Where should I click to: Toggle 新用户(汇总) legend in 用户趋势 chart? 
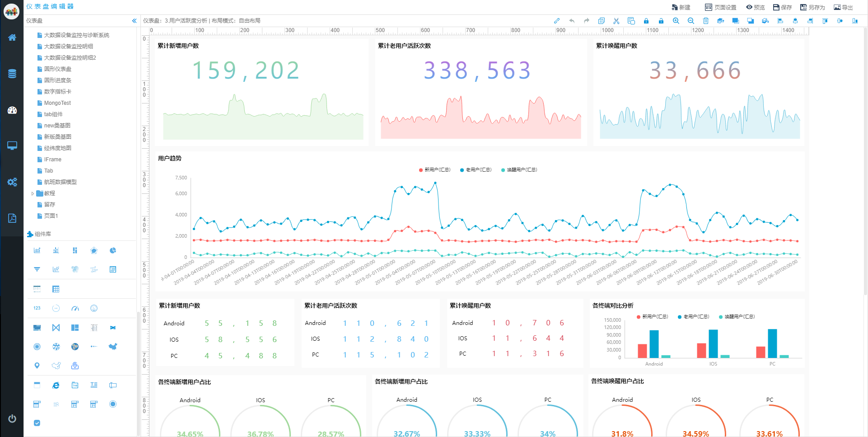point(435,170)
